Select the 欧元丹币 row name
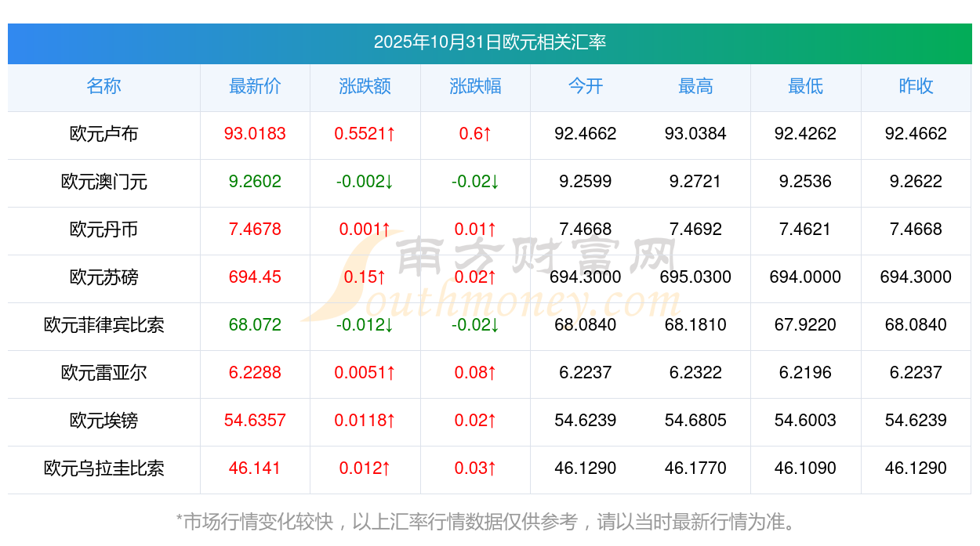This screenshot has height=546, width=980. [104, 230]
